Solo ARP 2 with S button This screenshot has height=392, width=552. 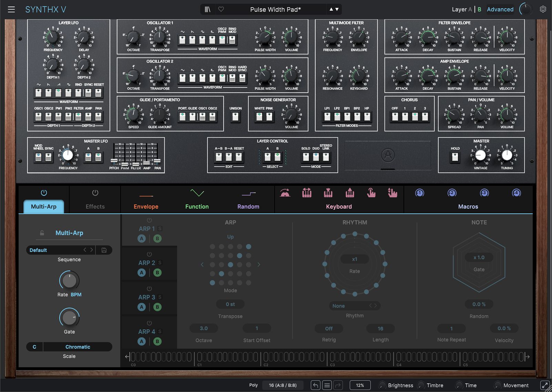click(x=160, y=263)
